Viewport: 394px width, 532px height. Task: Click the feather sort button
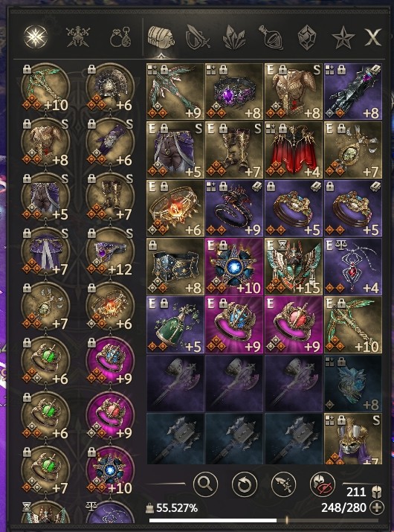tap(283, 484)
